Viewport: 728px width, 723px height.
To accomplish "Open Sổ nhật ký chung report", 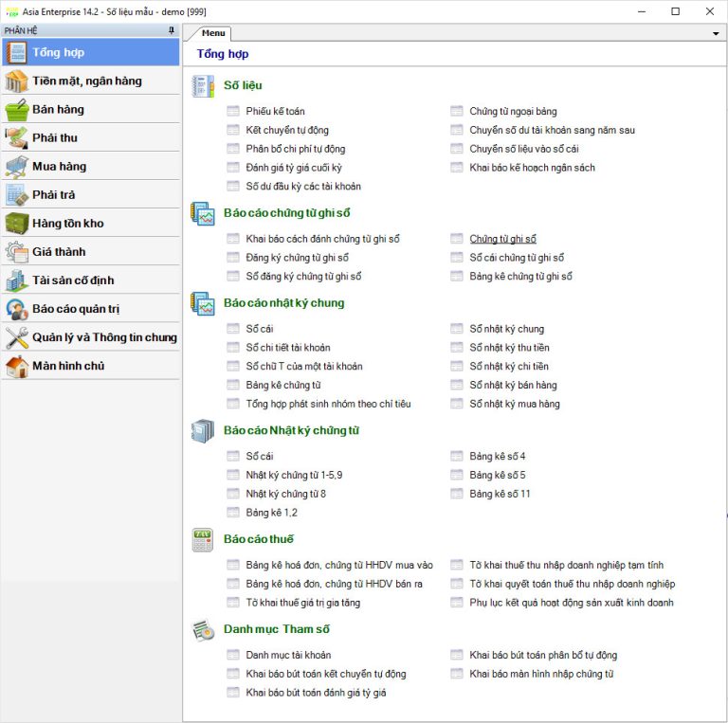I will pyautogui.click(x=506, y=329).
